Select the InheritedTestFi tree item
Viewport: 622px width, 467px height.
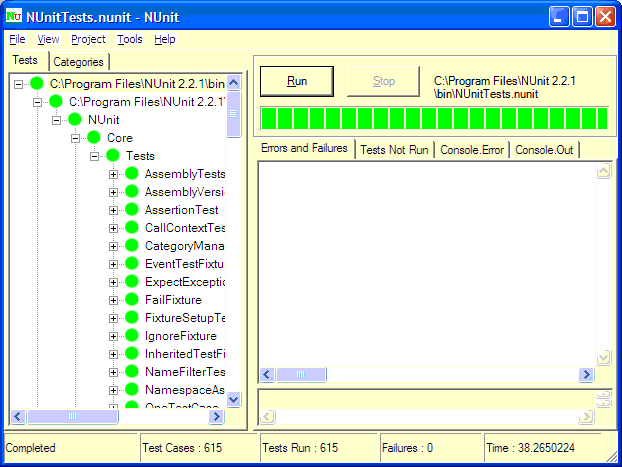(185, 354)
